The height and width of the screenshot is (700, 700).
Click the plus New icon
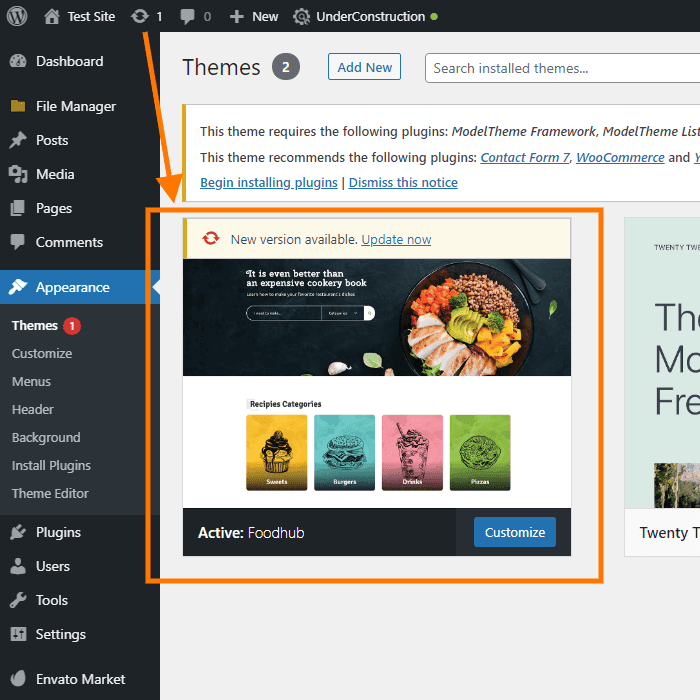pos(236,17)
